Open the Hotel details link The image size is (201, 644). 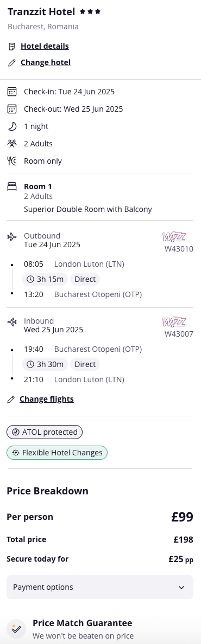(45, 46)
